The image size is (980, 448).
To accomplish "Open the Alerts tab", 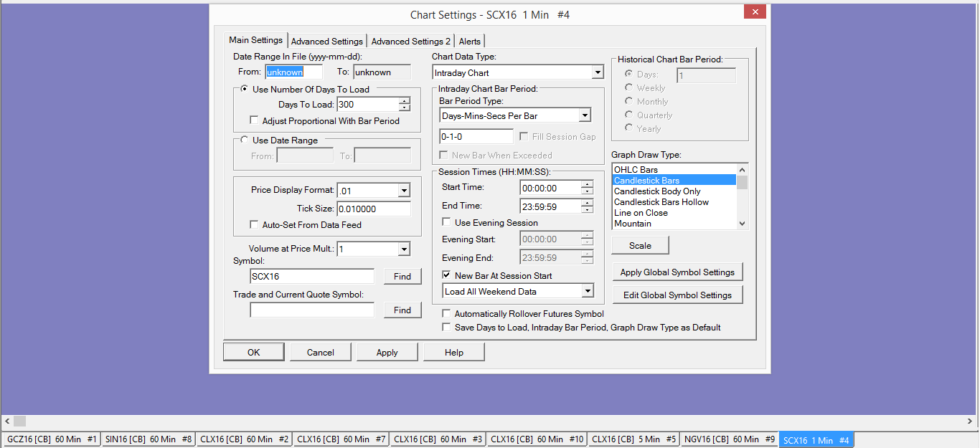I will 469,41.
